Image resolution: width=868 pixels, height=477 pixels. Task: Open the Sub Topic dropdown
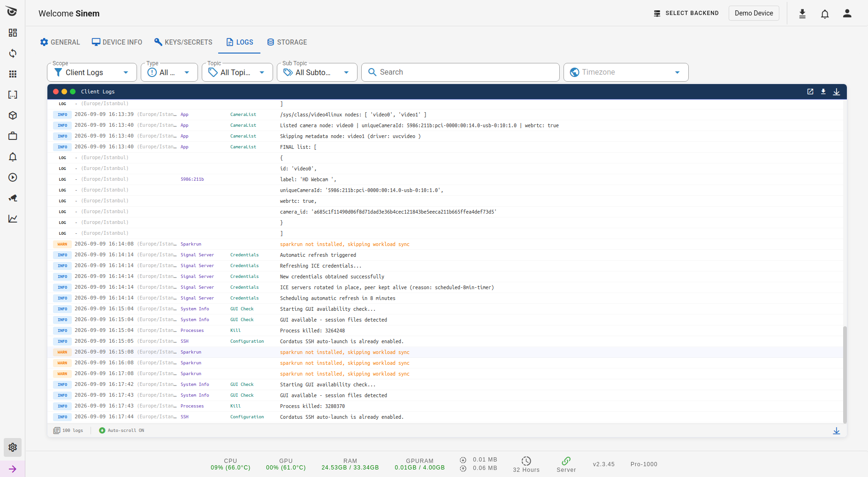(317, 72)
